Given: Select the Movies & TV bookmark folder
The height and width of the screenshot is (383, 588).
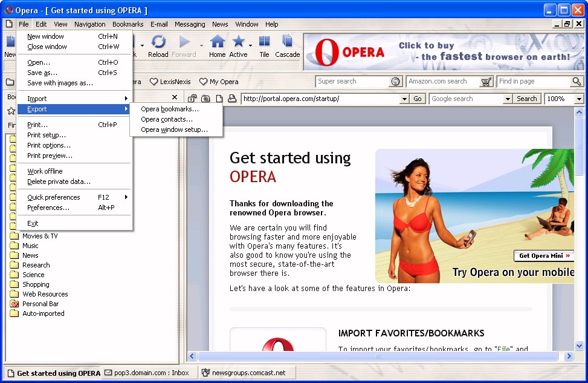Looking at the screenshot, I should 40,236.
